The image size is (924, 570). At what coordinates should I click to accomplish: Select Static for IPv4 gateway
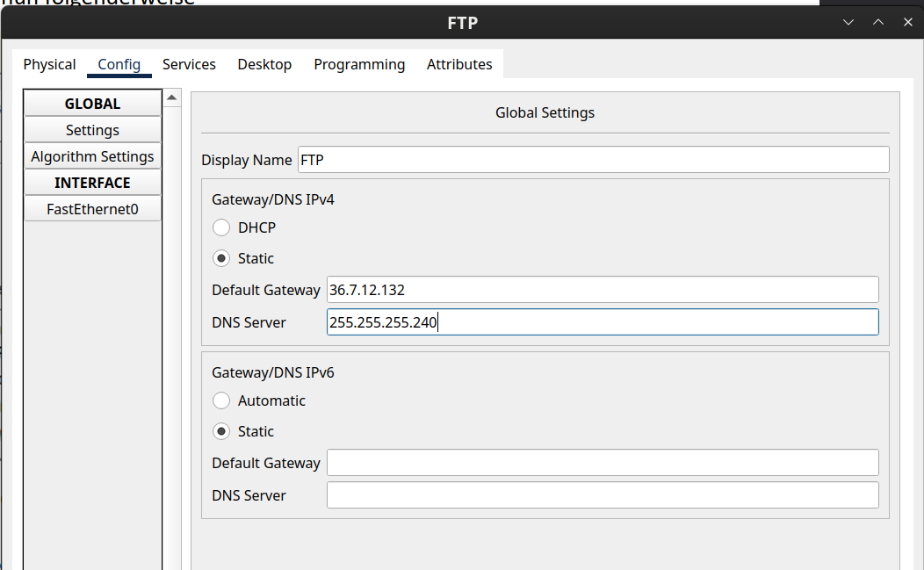(222, 258)
